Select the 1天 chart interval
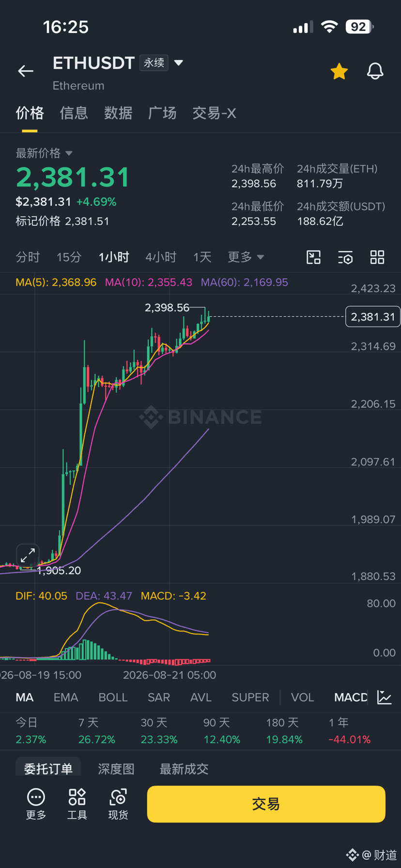The height and width of the screenshot is (868, 401). click(202, 257)
